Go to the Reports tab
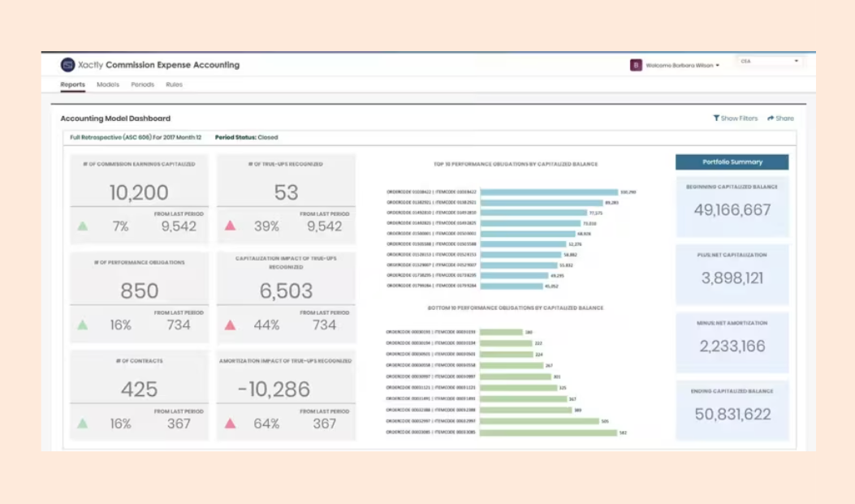Viewport: 855px width, 504px height. click(72, 84)
